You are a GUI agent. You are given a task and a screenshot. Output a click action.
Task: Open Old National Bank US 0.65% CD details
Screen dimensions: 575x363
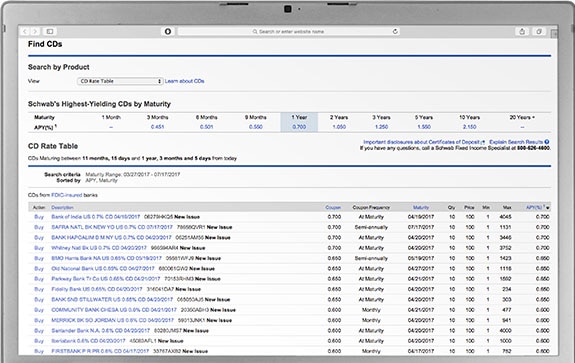103,268
